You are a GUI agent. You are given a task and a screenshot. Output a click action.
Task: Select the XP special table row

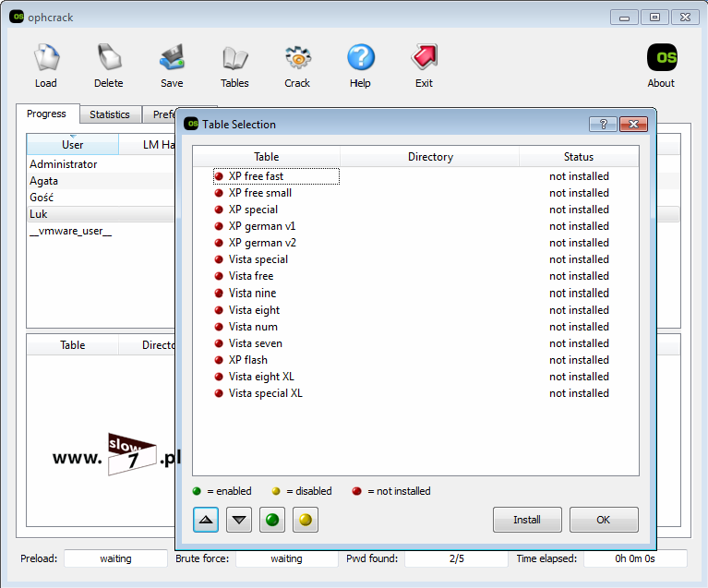[416, 210]
